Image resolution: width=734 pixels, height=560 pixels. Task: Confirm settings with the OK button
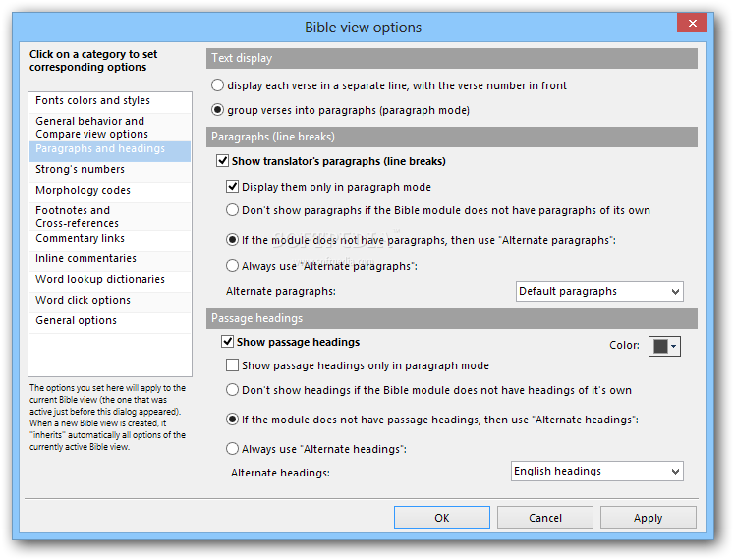click(442, 518)
